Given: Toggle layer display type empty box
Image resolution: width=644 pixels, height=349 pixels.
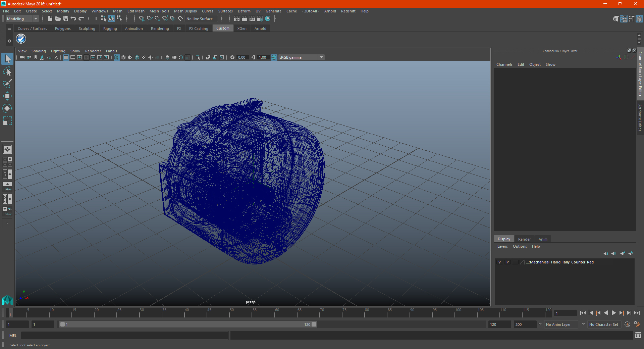Looking at the screenshot, I should (515, 262).
